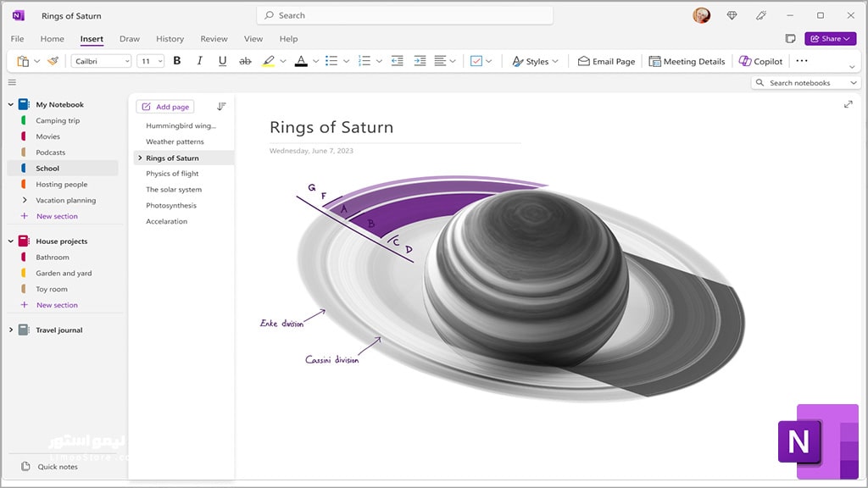Image resolution: width=868 pixels, height=488 pixels.
Task: Expand page to full view
Action: click(848, 104)
